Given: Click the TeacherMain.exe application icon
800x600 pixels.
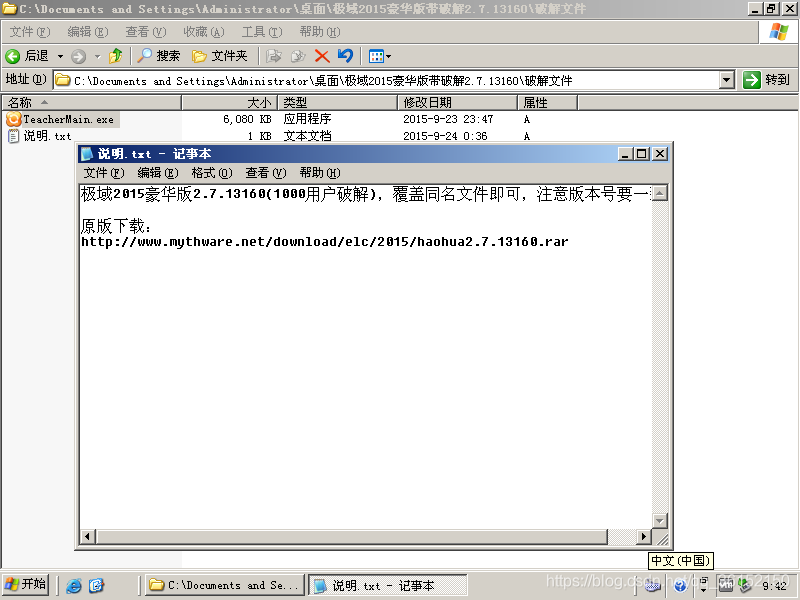Looking at the screenshot, I should pos(13,119).
